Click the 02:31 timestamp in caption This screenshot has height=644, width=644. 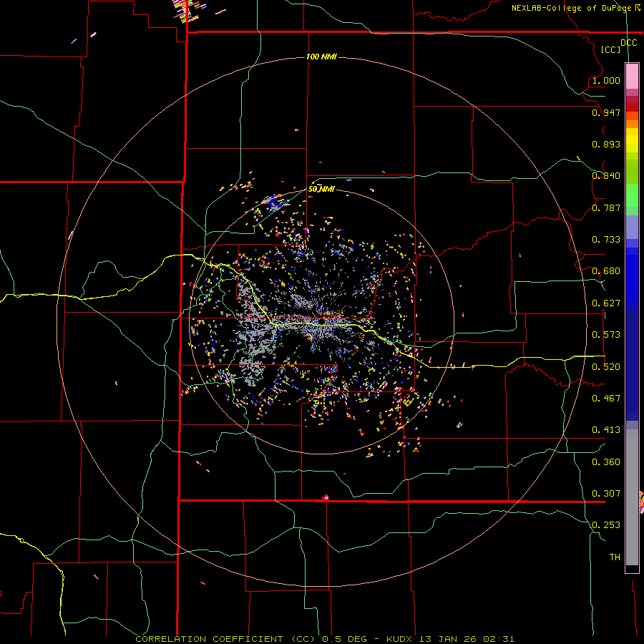click(x=498, y=639)
